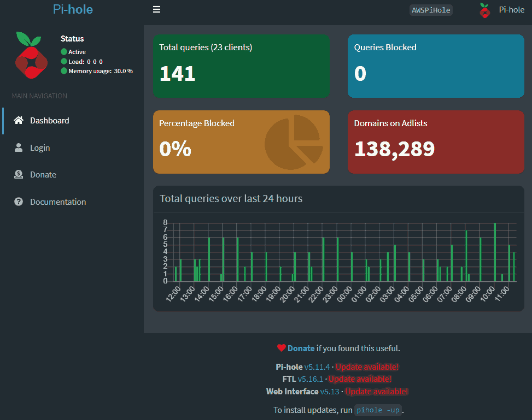Click the 141 total queries value
532x420 pixels.
[x=178, y=73]
